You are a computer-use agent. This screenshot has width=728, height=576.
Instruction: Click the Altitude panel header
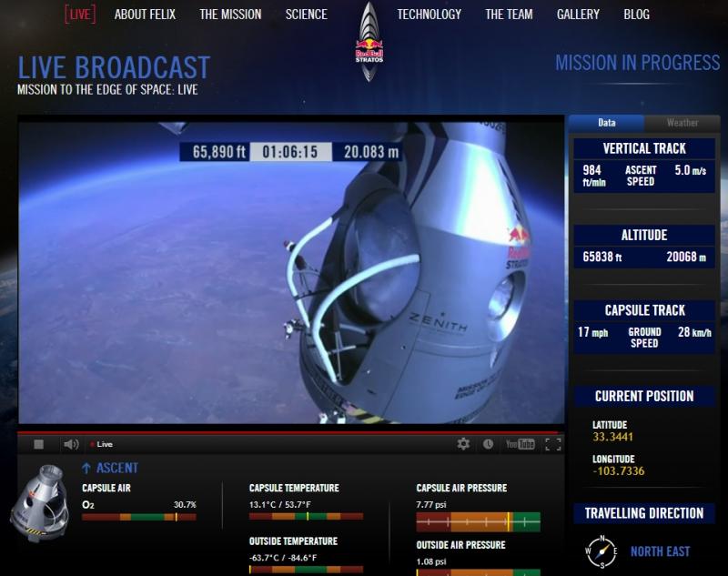coord(644,236)
